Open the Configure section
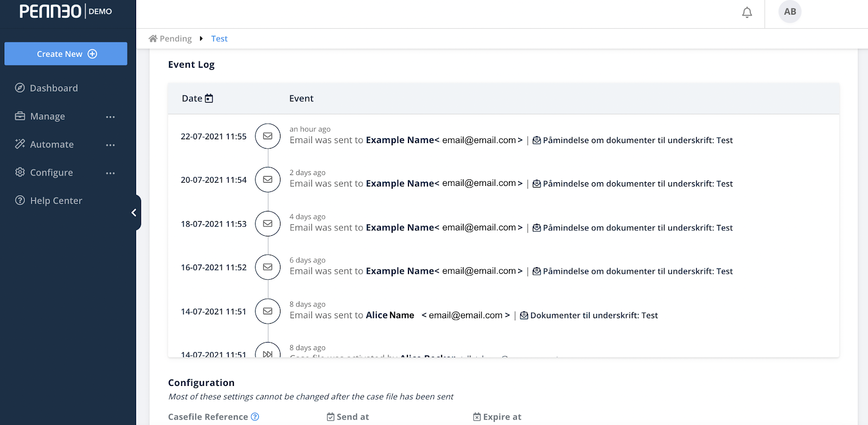 pyautogui.click(x=51, y=172)
